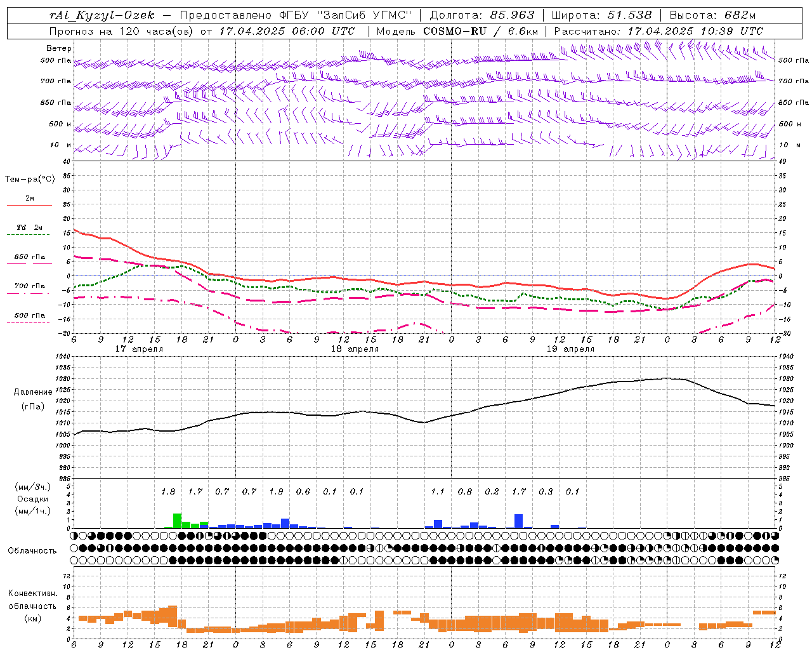Click the (мм/1ч.) precipitation unit label

[x=33, y=511]
